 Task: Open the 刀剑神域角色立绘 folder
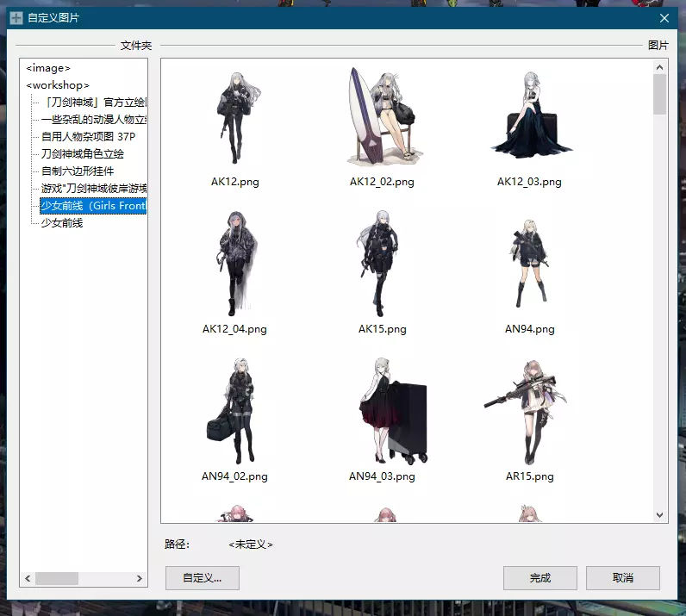coord(82,154)
